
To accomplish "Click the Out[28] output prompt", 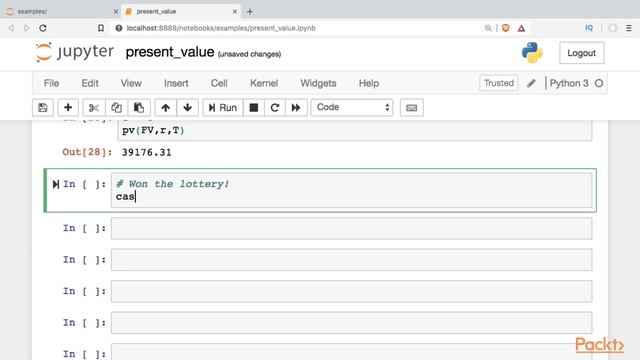I will (87, 152).
